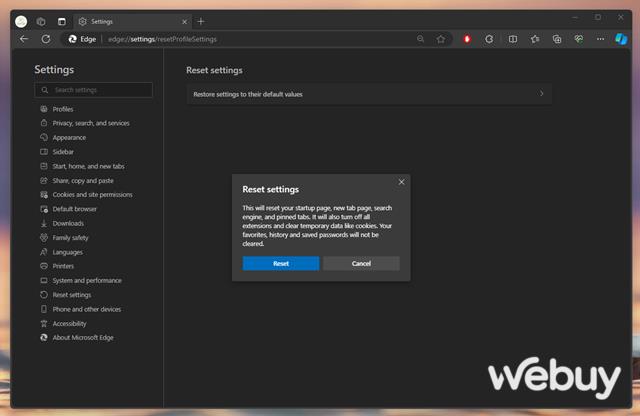Image resolution: width=640 pixels, height=416 pixels.
Task: Click the Downloads arrow icon
Action: tap(44, 223)
